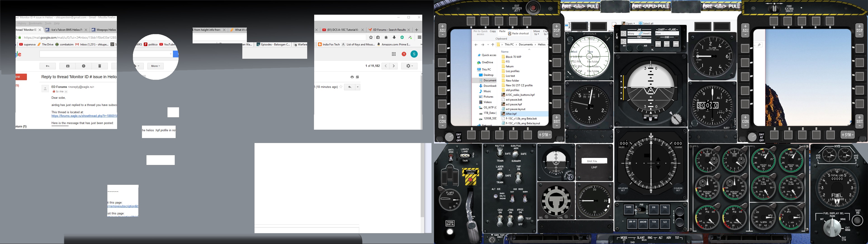Viewport: 868px width, 244px height.
Task: Go to older email arrow
Action: 394,66
